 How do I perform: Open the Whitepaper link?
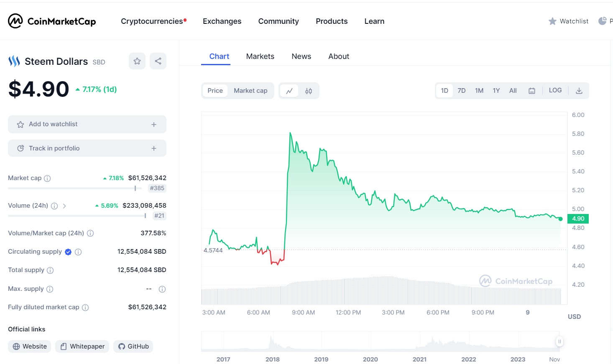pyautogui.click(x=82, y=346)
